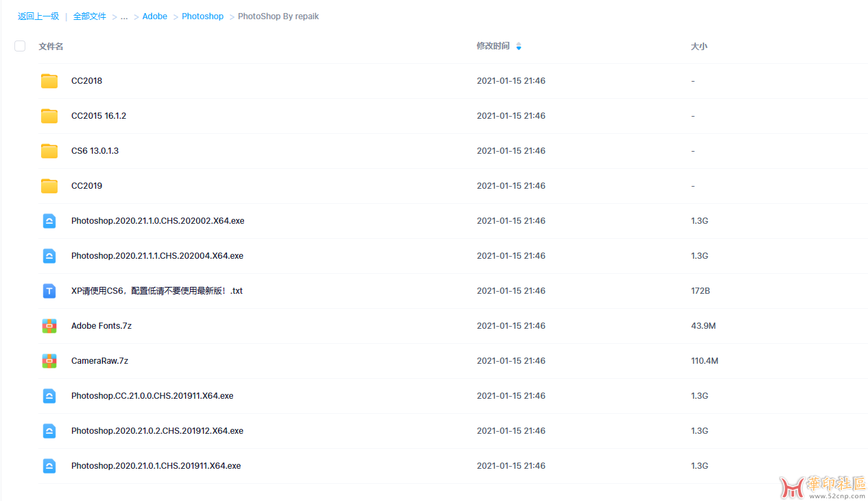Select file name Photoshop.CC.21.0.0.CHS.201911.X64.exe
Viewport: 868px width, 501px height.
click(x=152, y=396)
